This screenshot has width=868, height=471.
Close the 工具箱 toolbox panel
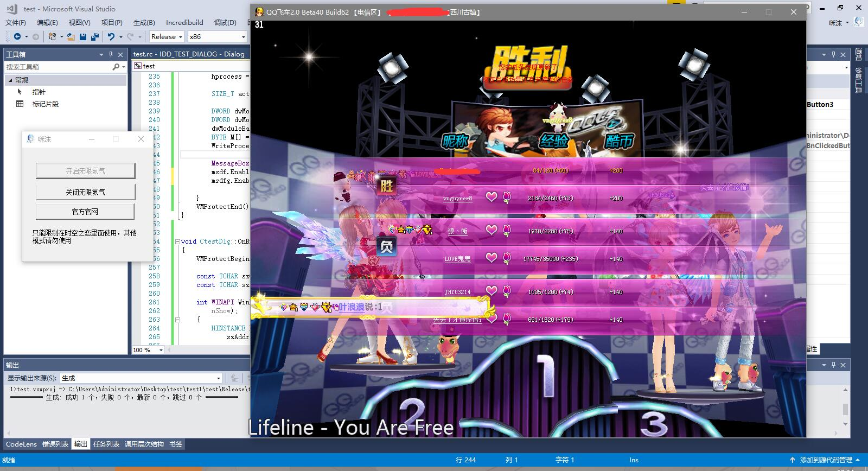pos(120,54)
